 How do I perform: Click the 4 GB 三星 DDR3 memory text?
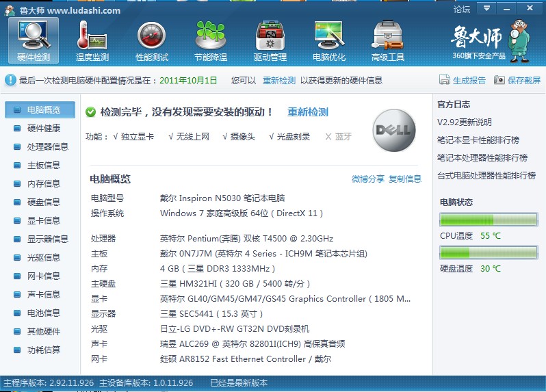tap(218, 268)
